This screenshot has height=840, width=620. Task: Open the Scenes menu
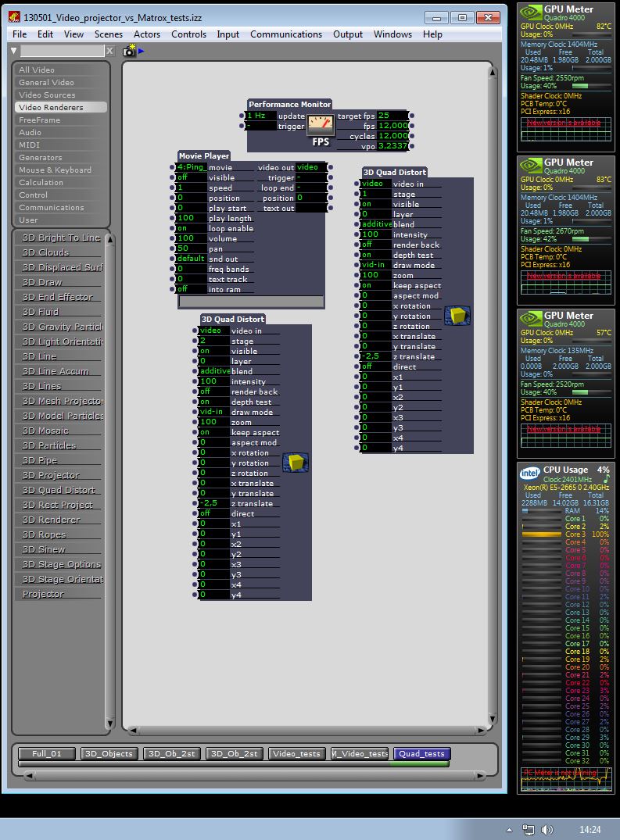click(108, 34)
